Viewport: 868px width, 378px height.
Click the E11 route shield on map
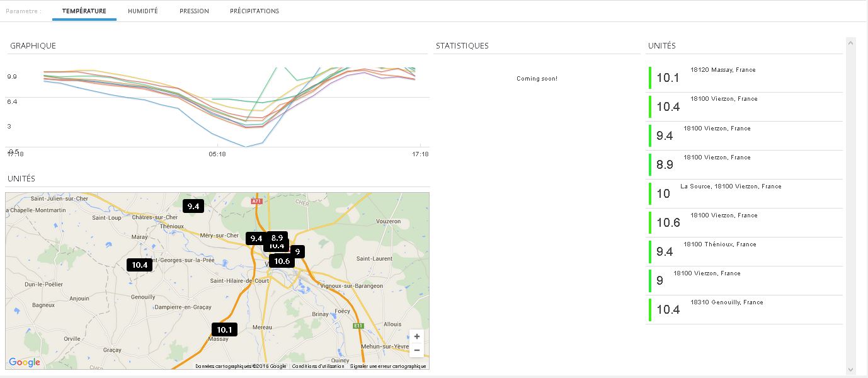click(x=358, y=326)
